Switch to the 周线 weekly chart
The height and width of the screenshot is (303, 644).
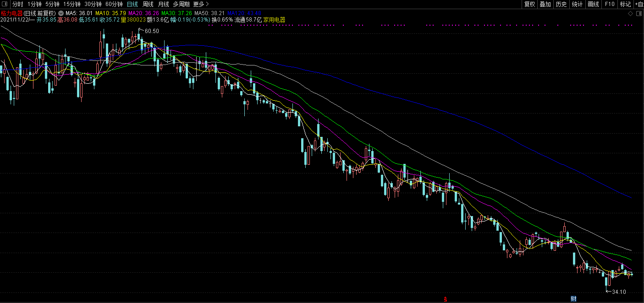point(148,4)
